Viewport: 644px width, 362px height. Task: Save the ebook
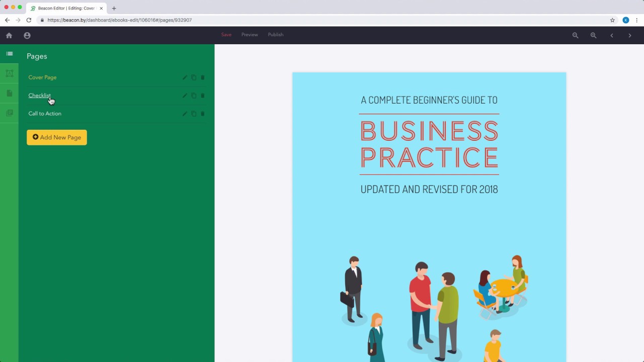tap(226, 35)
